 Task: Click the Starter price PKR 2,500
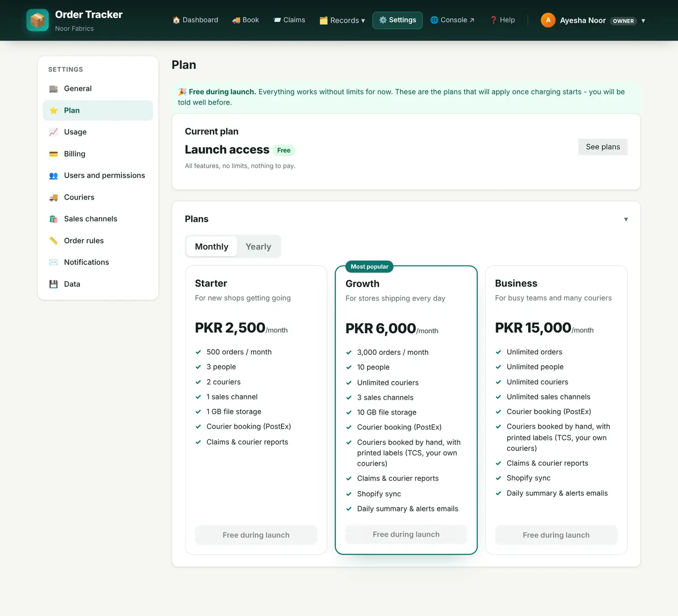(230, 328)
